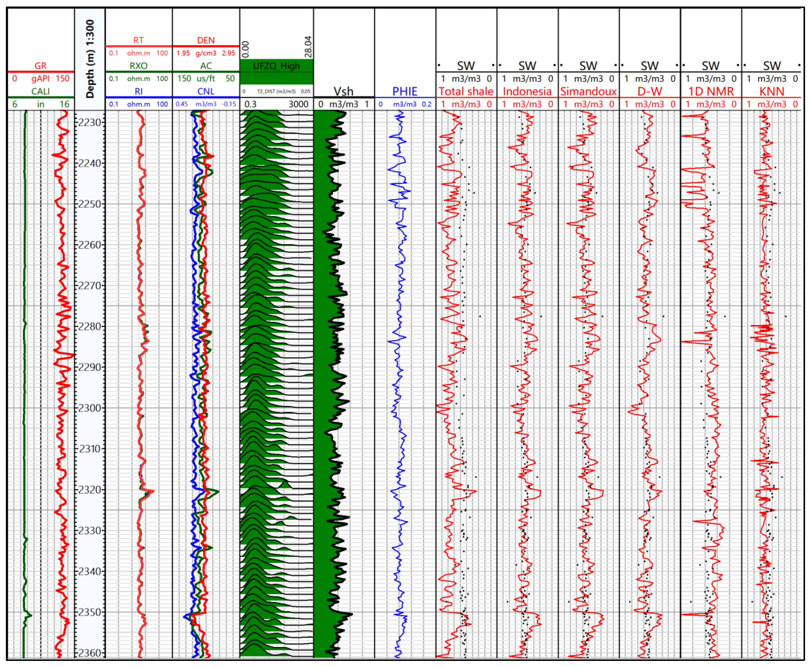The height and width of the screenshot is (667, 812).
Task: Select the Simandoux SW track label
Action: [588, 91]
